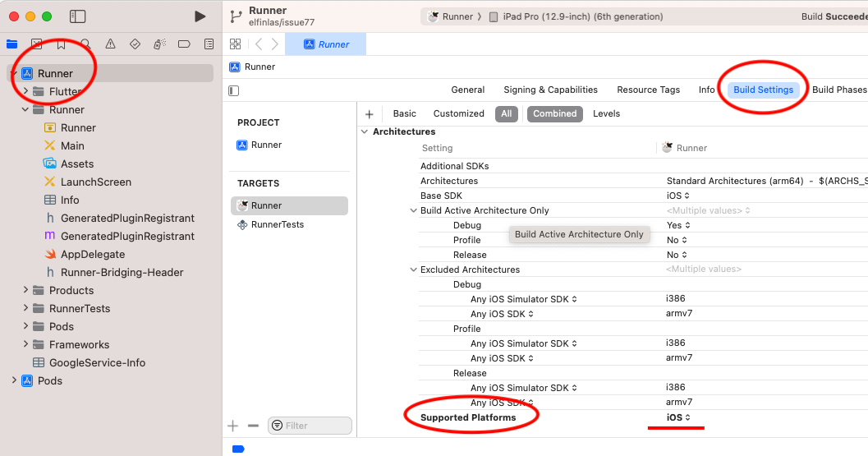868x456 pixels.
Task: Focus the targets Filter field
Action: pyautogui.click(x=310, y=426)
